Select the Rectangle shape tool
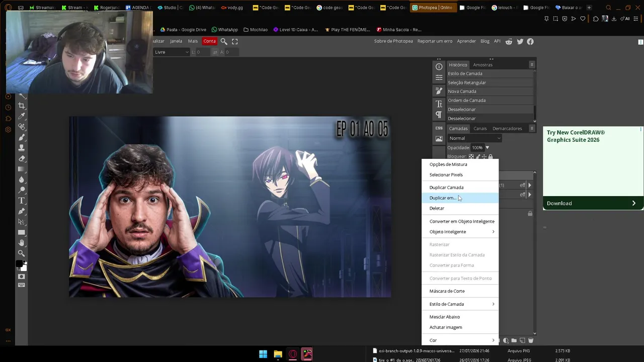Viewport: 644px width, 362px height. point(22,232)
